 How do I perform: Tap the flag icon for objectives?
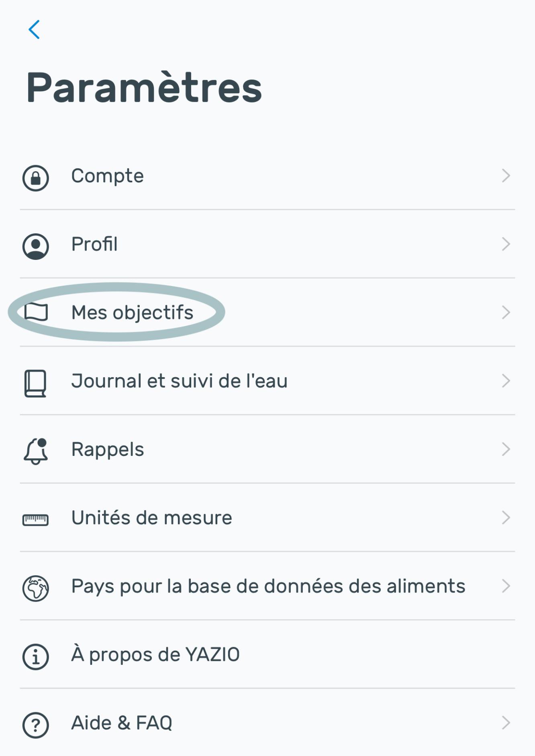coord(36,312)
